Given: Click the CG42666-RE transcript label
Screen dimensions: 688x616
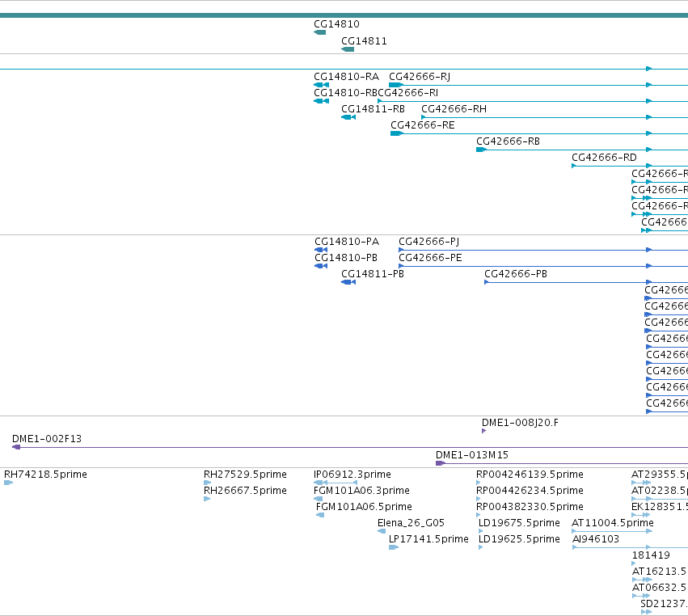Looking at the screenshot, I should click(423, 125).
